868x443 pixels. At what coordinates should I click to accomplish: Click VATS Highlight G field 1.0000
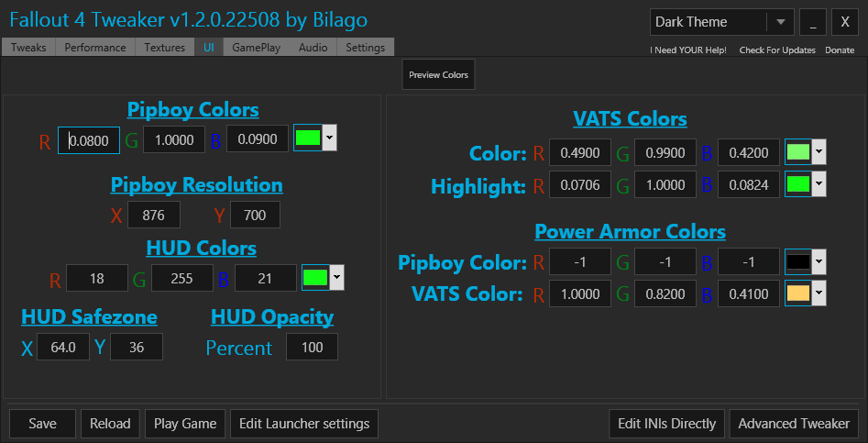coord(665,184)
